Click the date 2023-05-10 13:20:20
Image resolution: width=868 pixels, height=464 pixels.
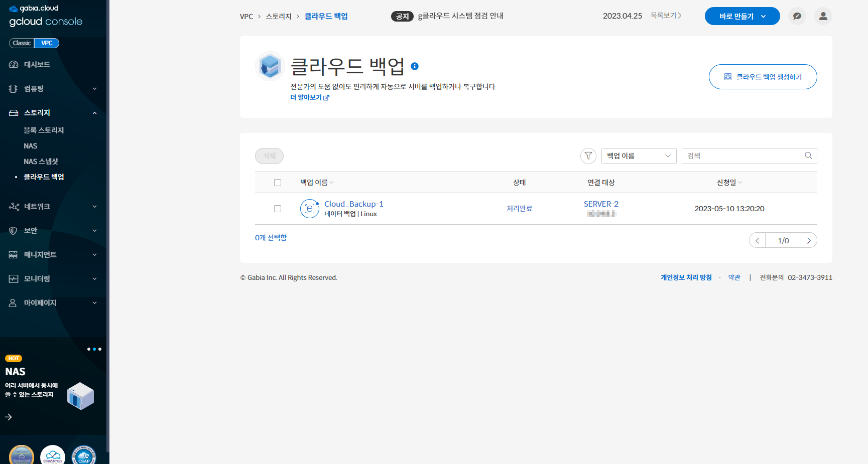pos(729,209)
